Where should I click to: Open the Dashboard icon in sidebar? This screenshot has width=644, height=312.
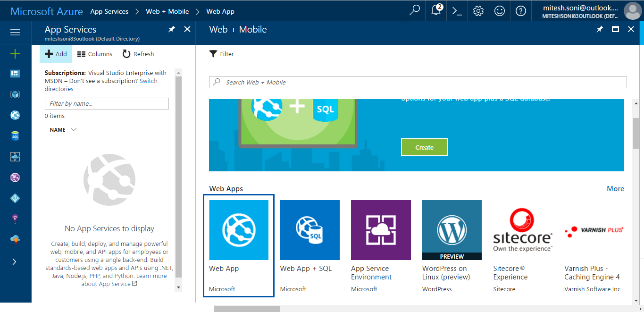click(x=15, y=74)
